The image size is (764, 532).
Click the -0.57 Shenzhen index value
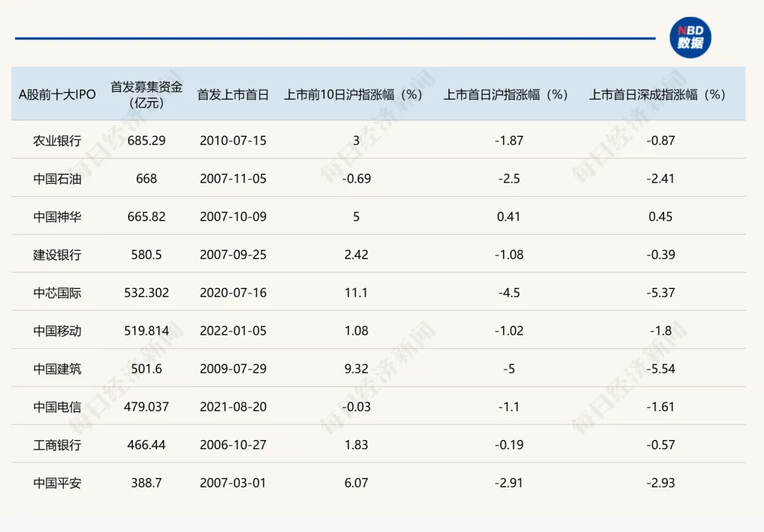pos(661,445)
